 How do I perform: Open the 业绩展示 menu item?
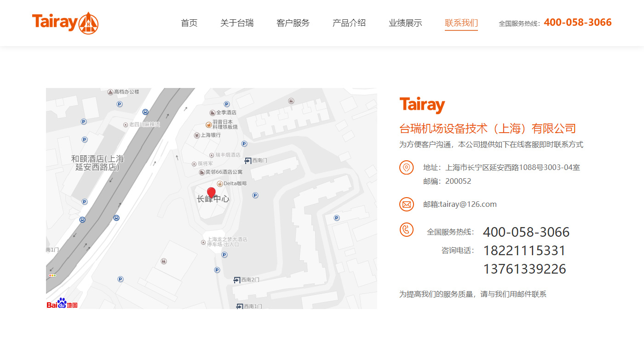click(405, 23)
